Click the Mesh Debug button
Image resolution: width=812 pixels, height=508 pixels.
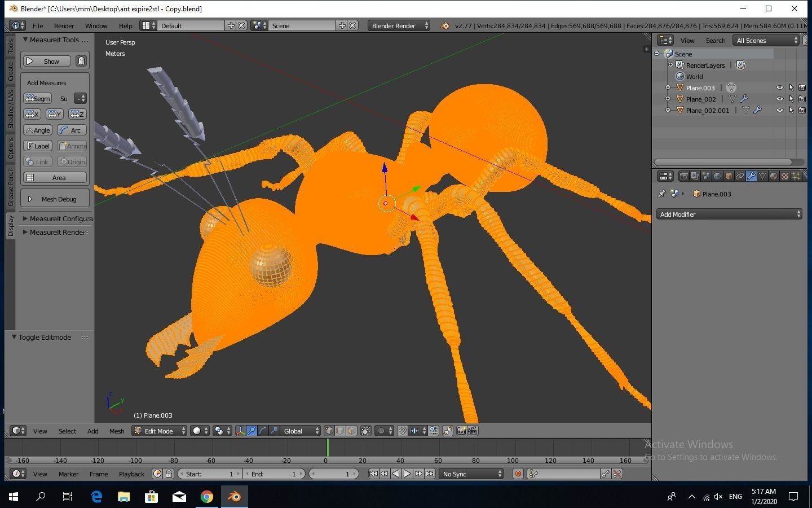(x=54, y=199)
